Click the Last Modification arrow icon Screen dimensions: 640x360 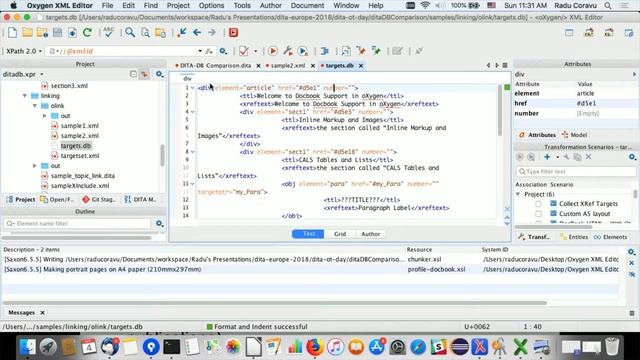[182, 32]
